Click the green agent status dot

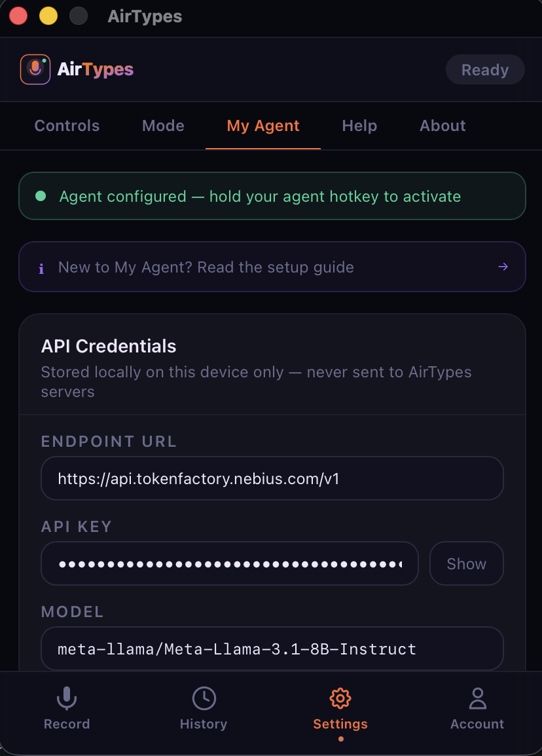pyautogui.click(x=41, y=196)
